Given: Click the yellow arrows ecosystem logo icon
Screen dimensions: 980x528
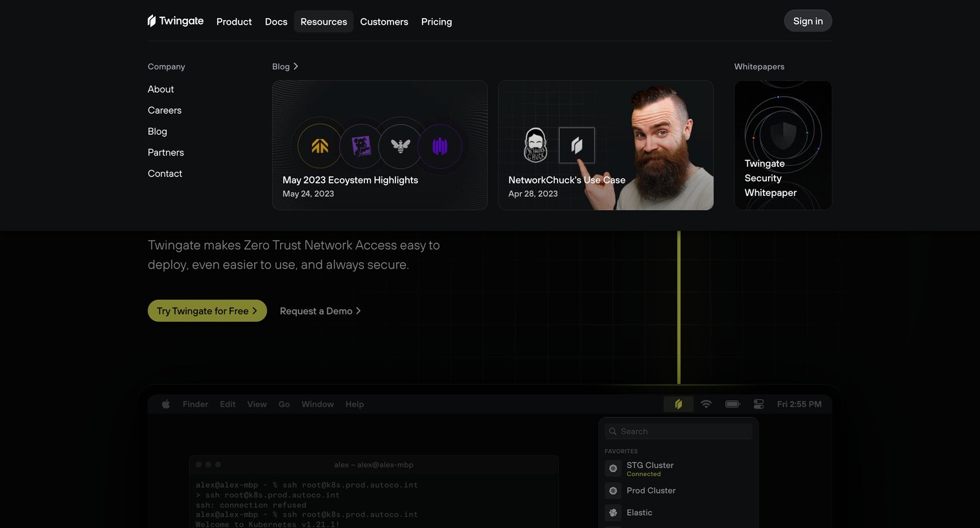Looking at the screenshot, I should 320,146.
